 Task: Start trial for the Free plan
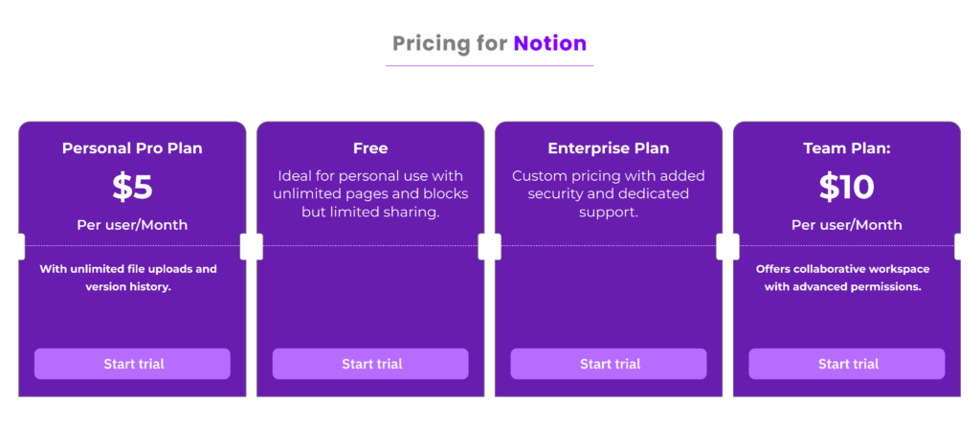pyautogui.click(x=370, y=364)
